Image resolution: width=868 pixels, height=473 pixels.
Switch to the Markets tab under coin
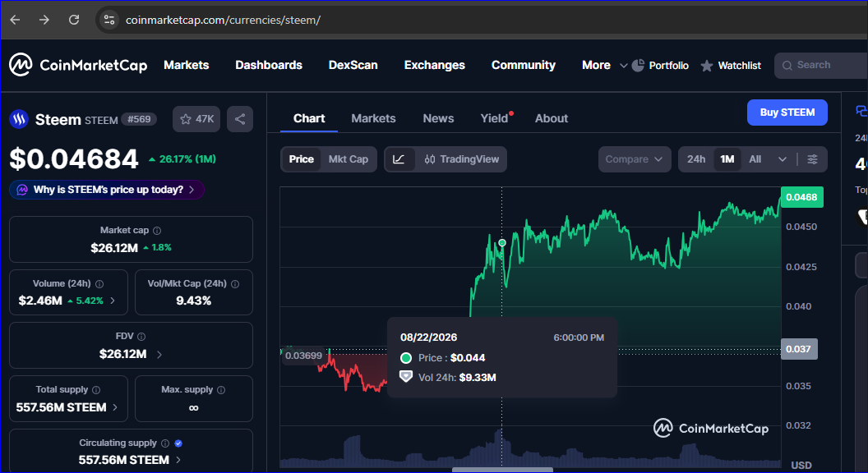pos(374,118)
